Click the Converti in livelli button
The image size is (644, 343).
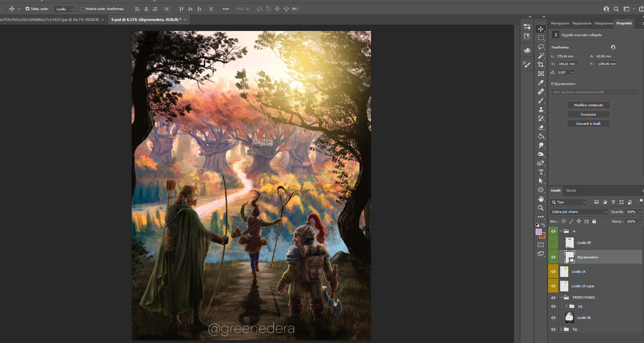588,124
